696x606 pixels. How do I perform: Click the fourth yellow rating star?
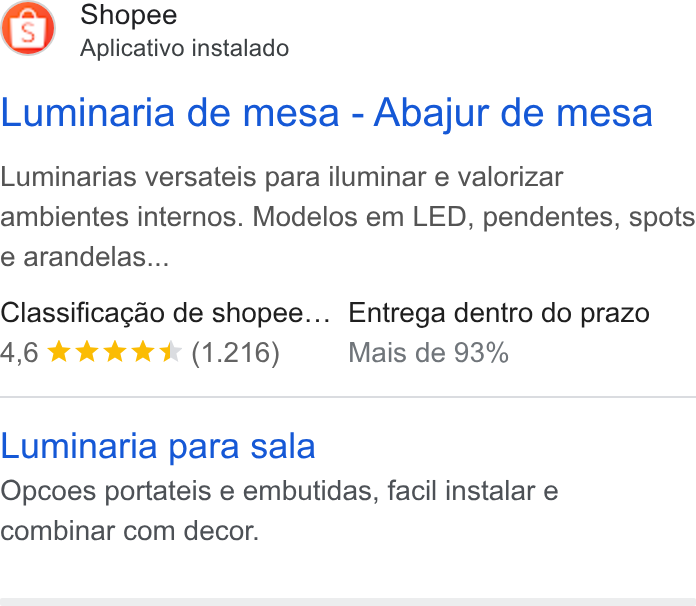pyautogui.click(x=142, y=352)
